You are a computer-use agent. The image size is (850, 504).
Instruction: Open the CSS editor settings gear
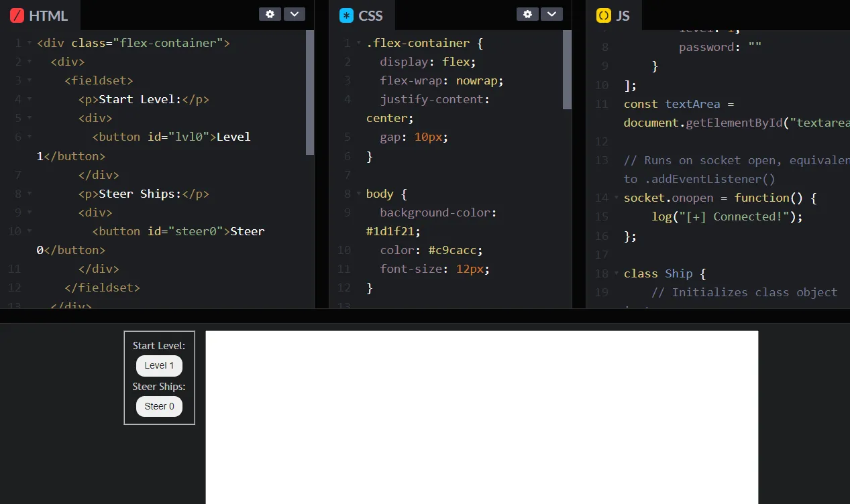tap(527, 13)
